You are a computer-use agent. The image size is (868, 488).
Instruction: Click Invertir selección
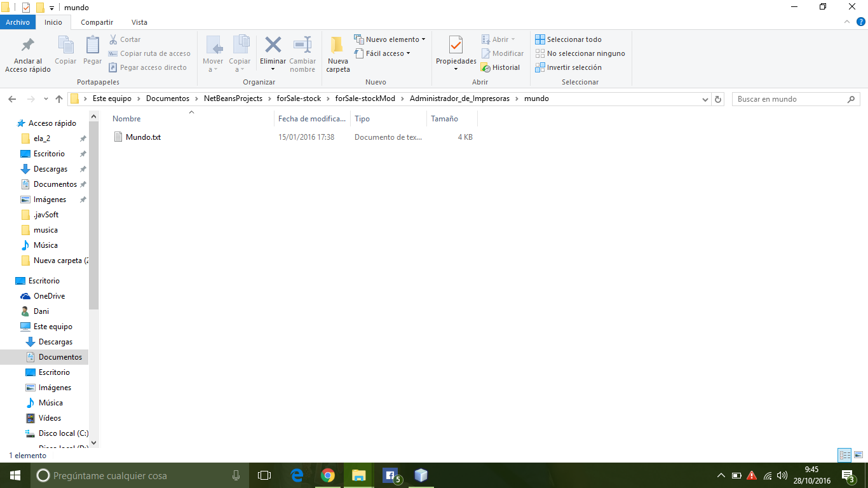pos(568,67)
